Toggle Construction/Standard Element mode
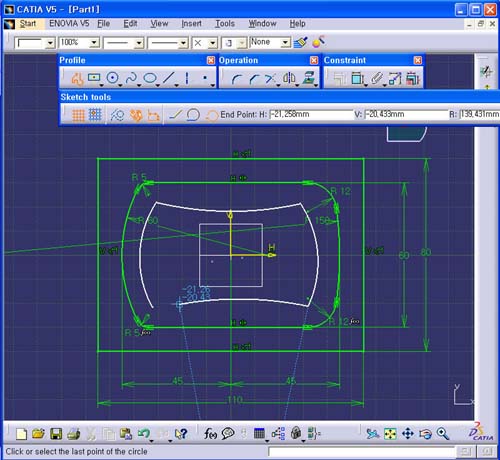This screenshot has height=460, width=500. coord(117,115)
